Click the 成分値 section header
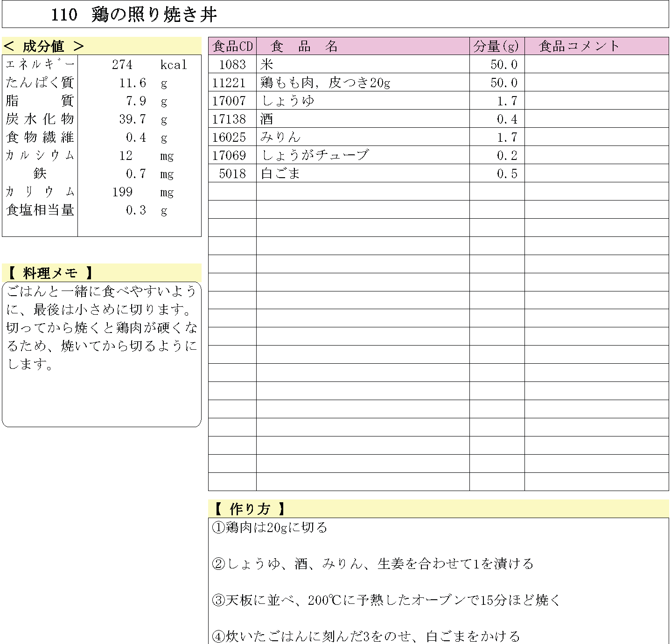The width and height of the screenshot is (671, 644). (43, 46)
